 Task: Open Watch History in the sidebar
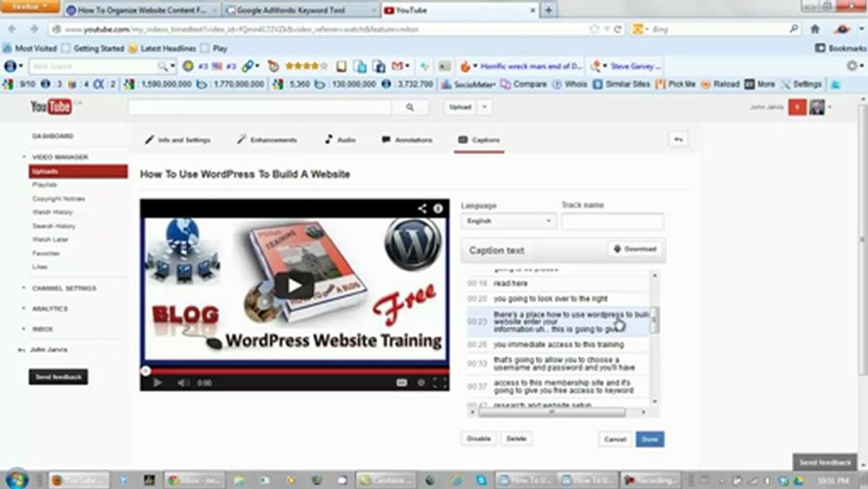click(x=52, y=213)
